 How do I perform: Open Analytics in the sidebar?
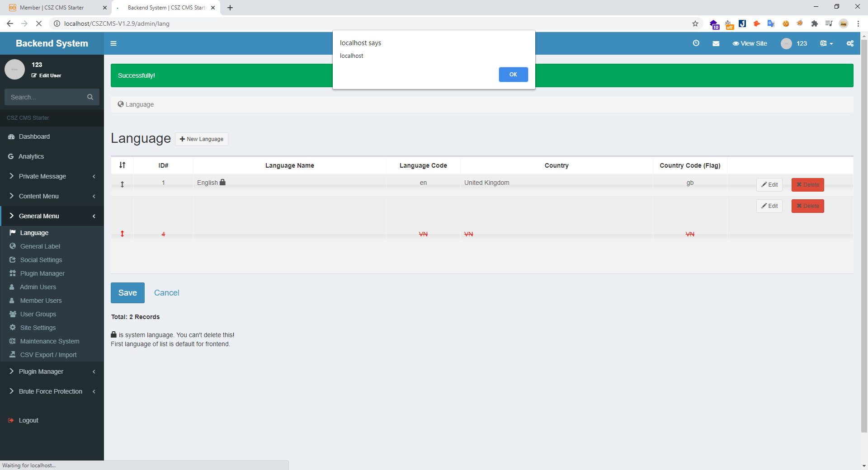click(x=52, y=156)
